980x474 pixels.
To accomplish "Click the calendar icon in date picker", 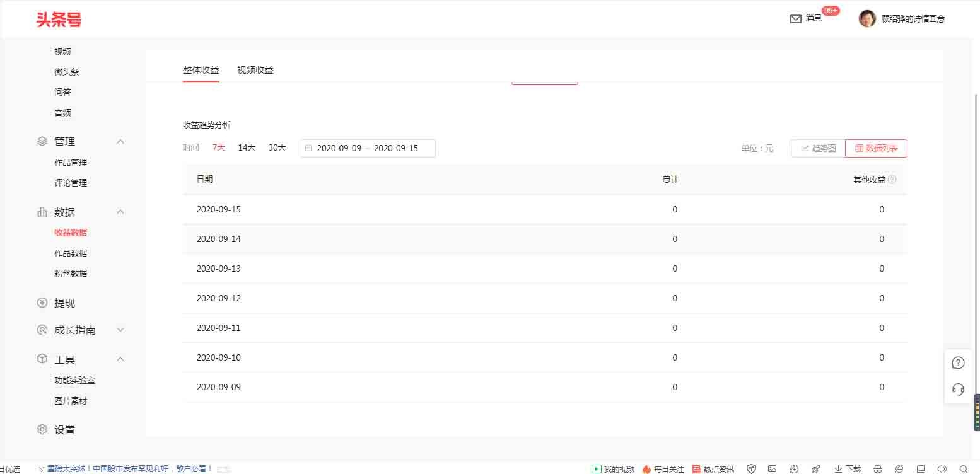I will point(308,148).
